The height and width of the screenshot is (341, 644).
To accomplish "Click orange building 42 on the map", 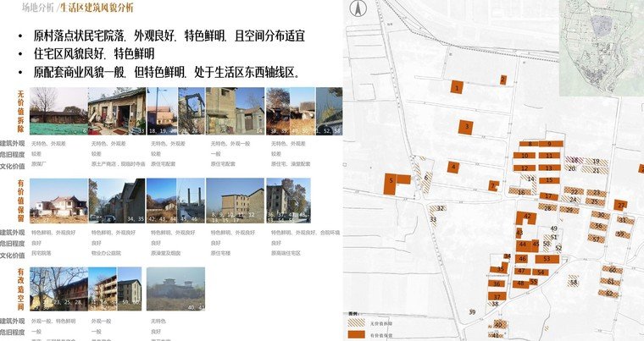I will 526,217.
